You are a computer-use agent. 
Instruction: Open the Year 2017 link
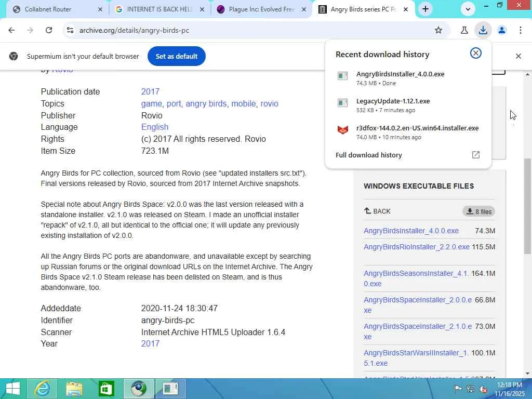coord(150,343)
